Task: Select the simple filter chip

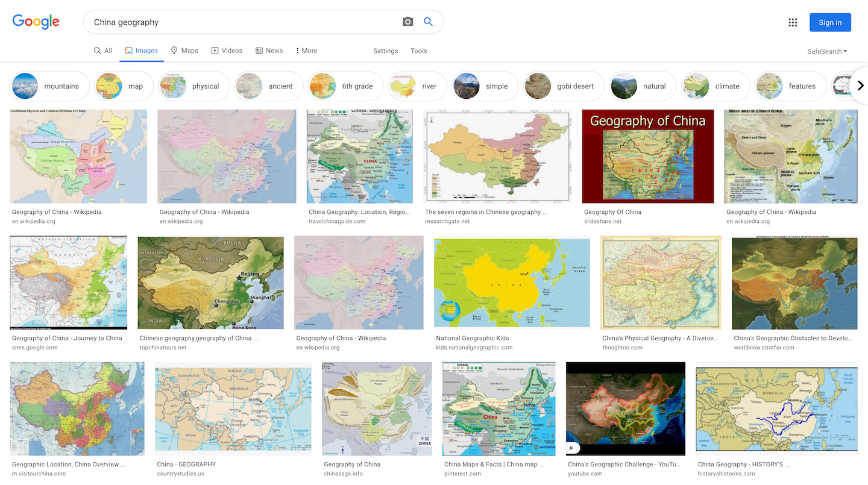Action: (x=485, y=86)
